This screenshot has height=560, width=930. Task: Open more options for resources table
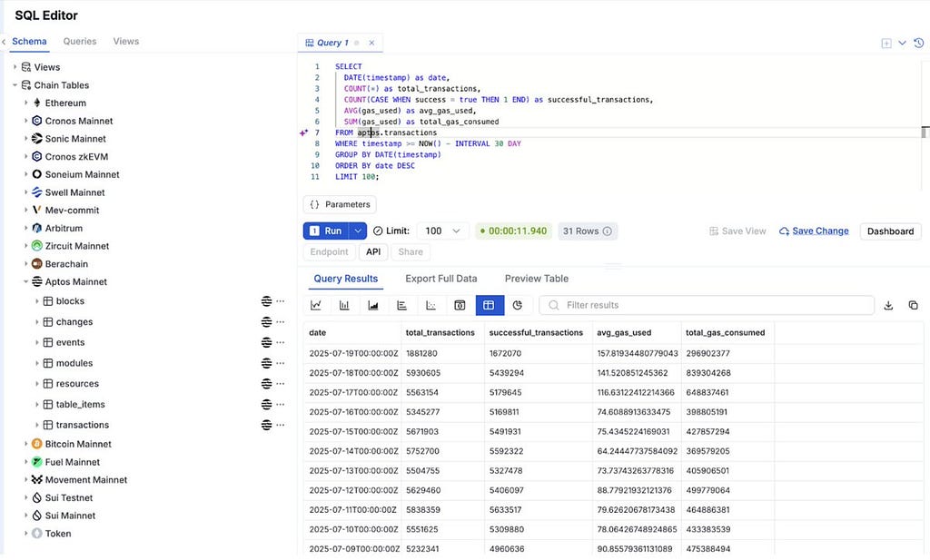tap(281, 384)
